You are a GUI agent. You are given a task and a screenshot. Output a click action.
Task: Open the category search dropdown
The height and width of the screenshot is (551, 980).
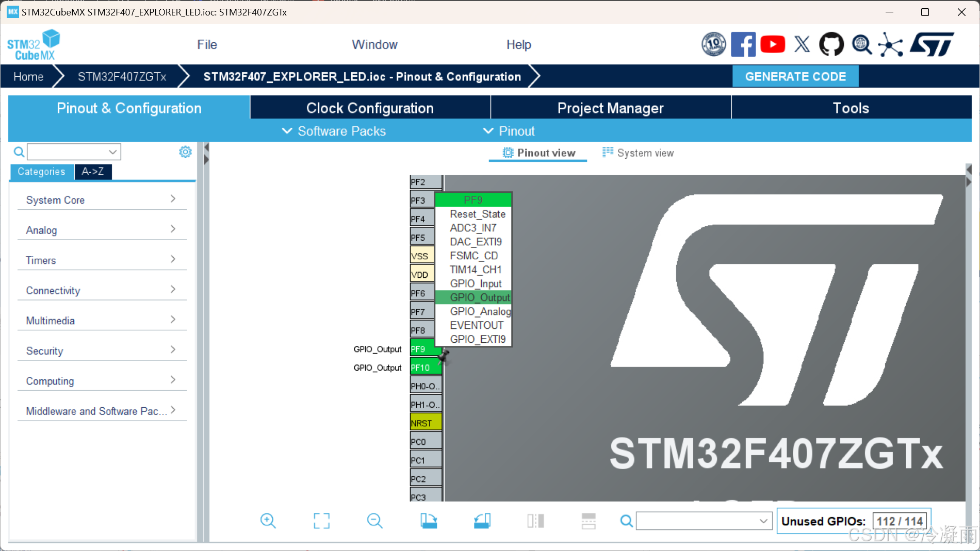point(112,152)
